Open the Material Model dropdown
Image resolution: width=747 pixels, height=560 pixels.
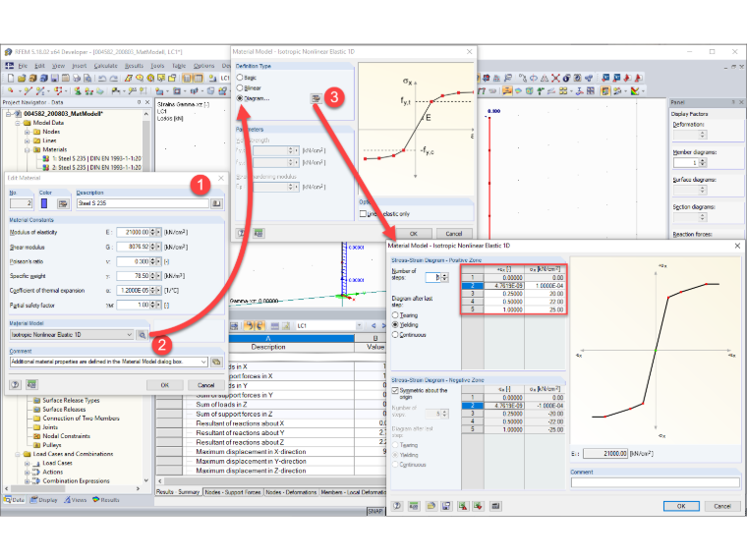(129, 335)
